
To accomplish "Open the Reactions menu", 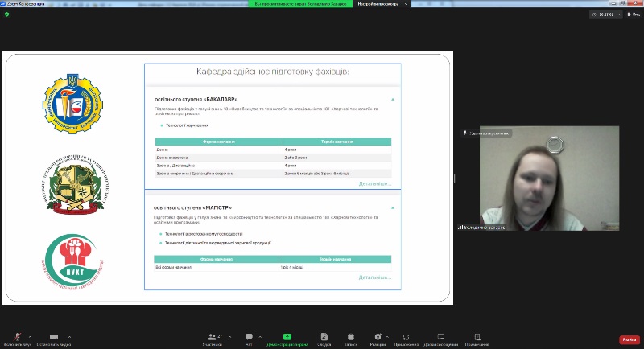I will [x=377, y=339].
